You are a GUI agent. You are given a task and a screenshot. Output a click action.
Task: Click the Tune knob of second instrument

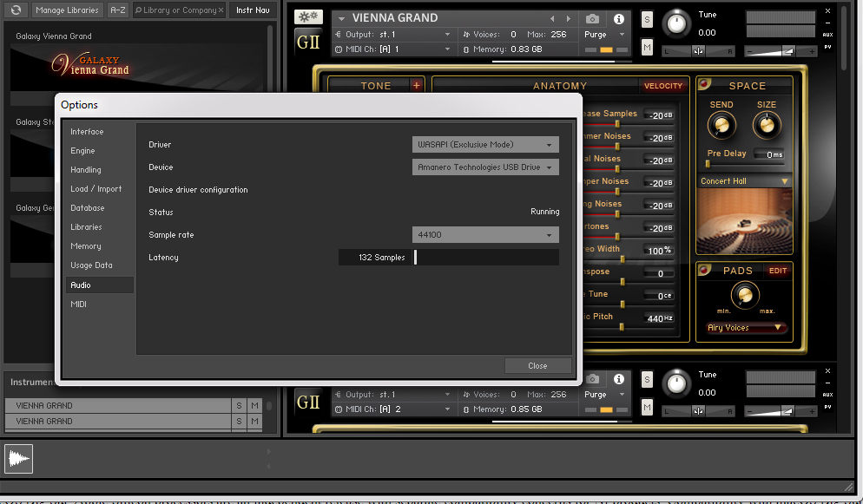click(x=676, y=383)
